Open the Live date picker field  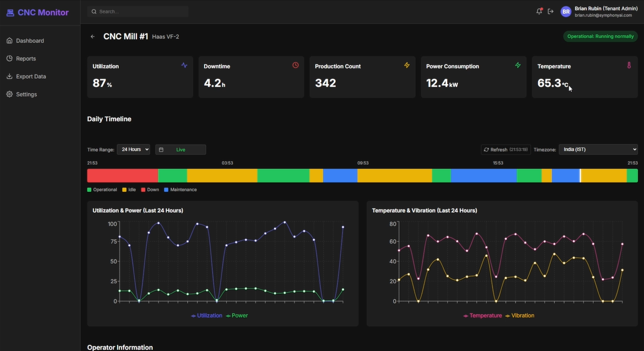pyautogui.click(x=181, y=150)
